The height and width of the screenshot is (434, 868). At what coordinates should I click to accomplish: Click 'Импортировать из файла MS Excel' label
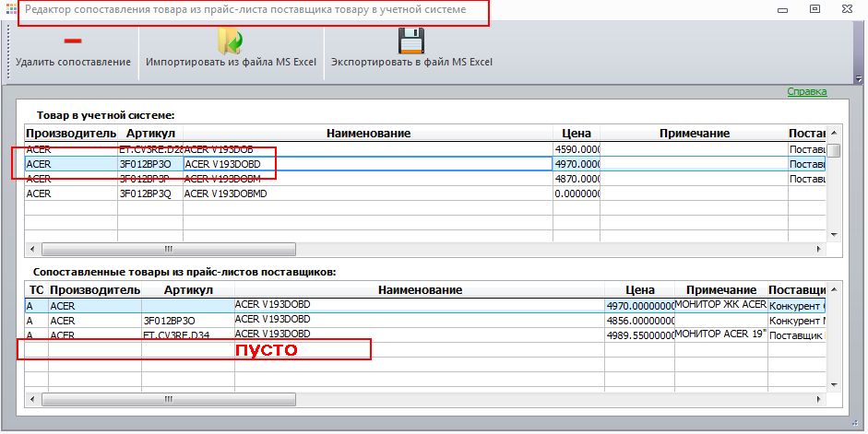(231, 62)
